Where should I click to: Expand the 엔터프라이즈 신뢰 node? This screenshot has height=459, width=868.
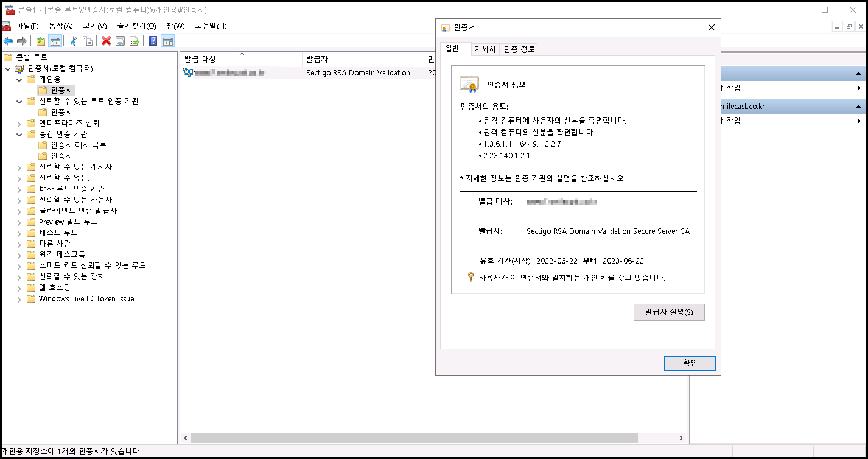pyautogui.click(x=19, y=123)
